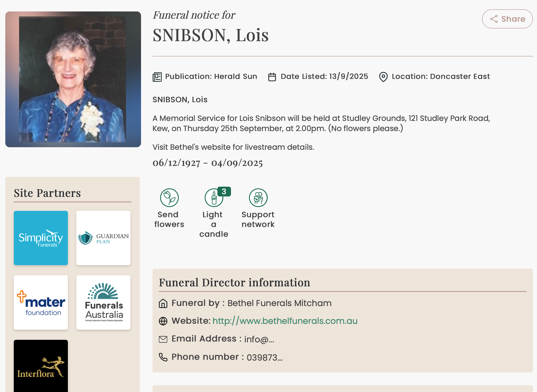This screenshot has height=392, width=537.
Task: Click the globe icon beside Website
Action: tap(163, 321)
